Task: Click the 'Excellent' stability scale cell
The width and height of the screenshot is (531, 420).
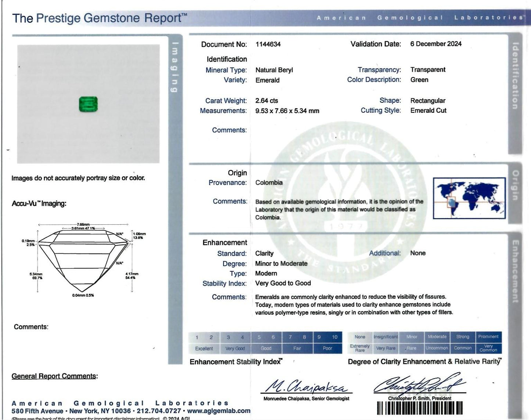Action: (204, 348)
